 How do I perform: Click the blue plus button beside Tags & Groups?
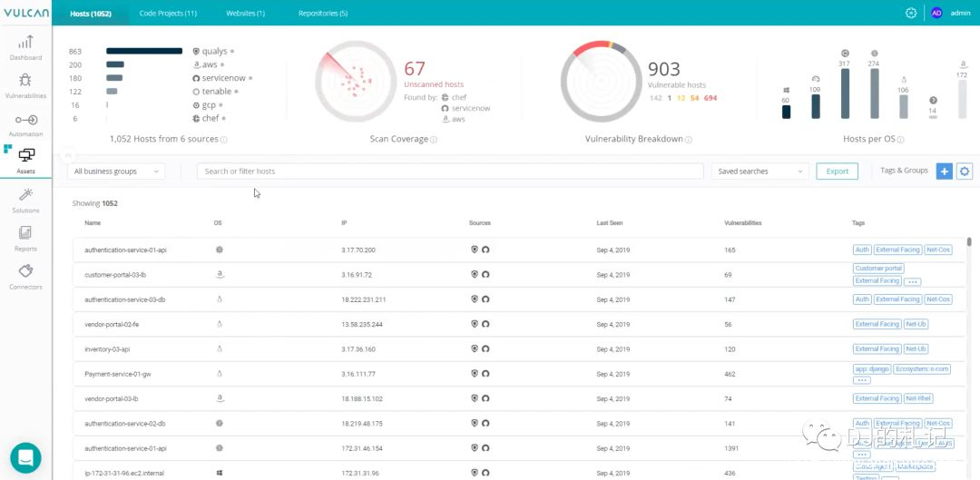click(944, 171)
